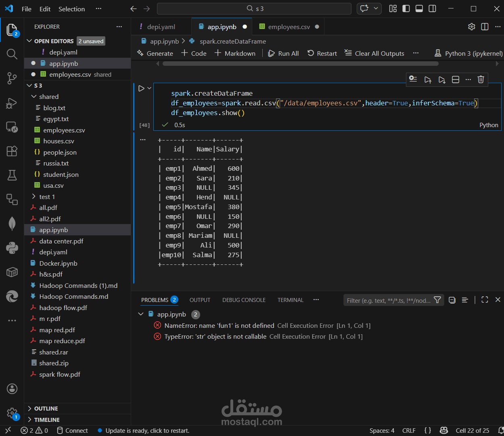Open the Docker extension sidebar
Viewport: 504px width, 436px height.
[x=12, y=272]
